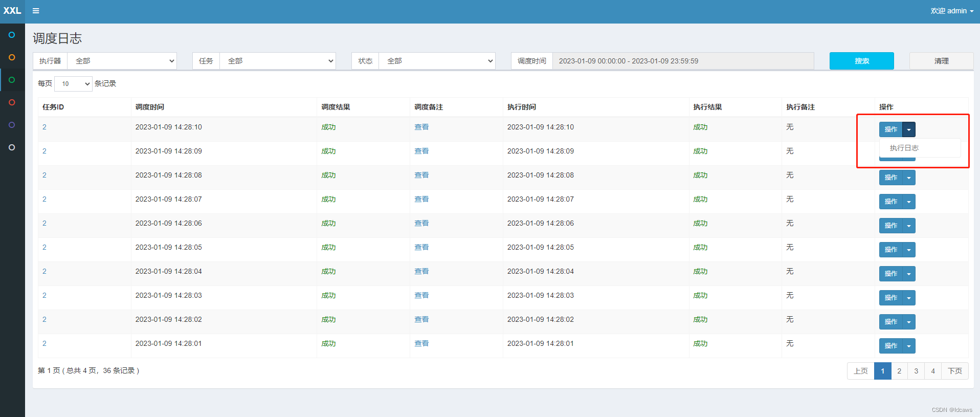Go to pagination page 2
The image size is (980, 417).
(x=899, y=371)
